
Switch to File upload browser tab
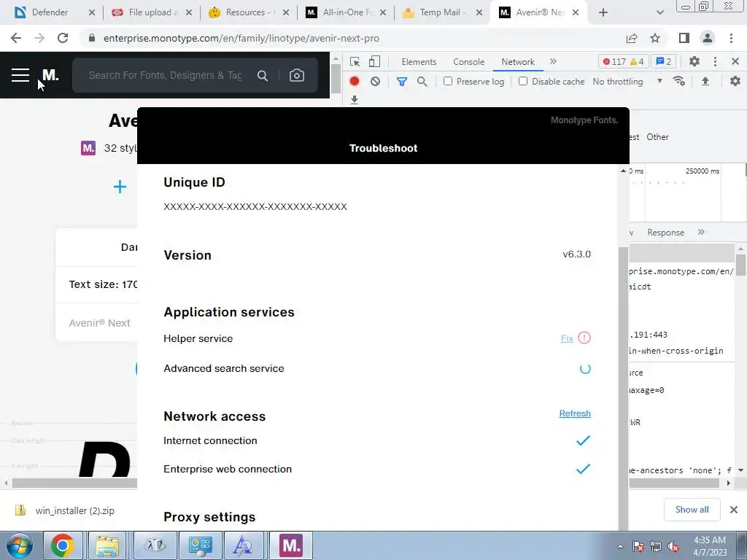pos(152,12)
